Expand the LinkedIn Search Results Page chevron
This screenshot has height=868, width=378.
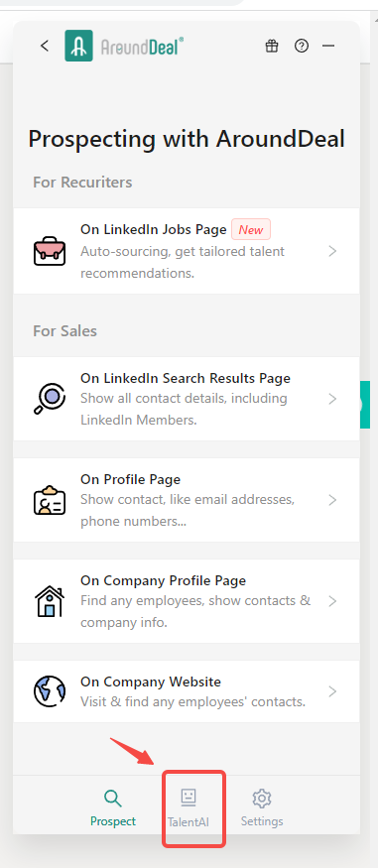click(x=332, y=399)
